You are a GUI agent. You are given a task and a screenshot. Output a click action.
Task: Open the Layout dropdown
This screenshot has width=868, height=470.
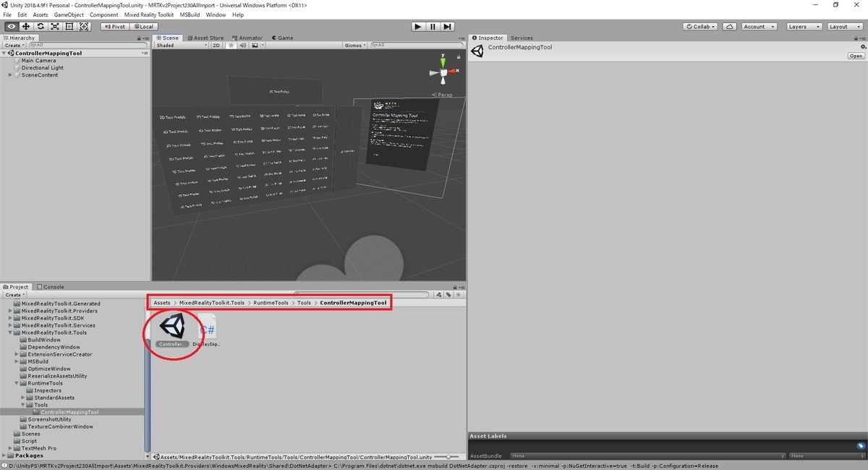pyautogui.click(x=843, y=27)
